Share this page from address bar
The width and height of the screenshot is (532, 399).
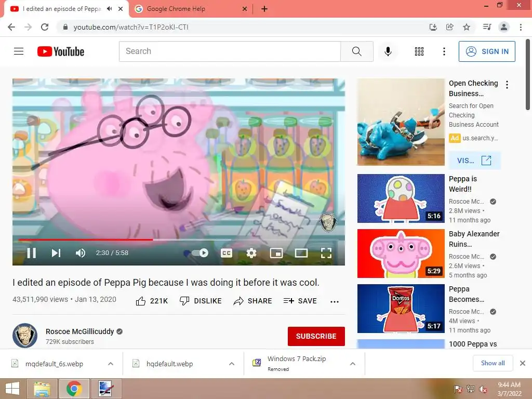pos(450,27)
